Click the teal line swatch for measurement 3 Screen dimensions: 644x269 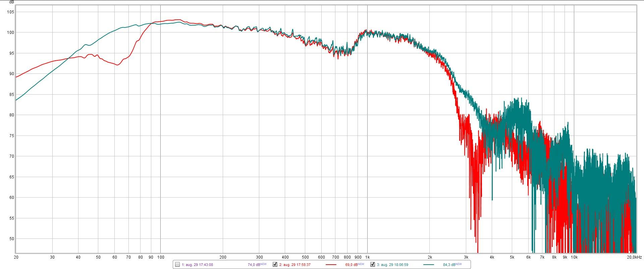click(x=428, y=265)
